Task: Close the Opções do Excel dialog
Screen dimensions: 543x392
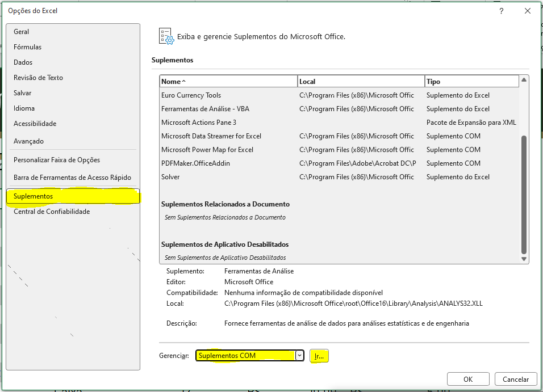Action: point(528,11)
